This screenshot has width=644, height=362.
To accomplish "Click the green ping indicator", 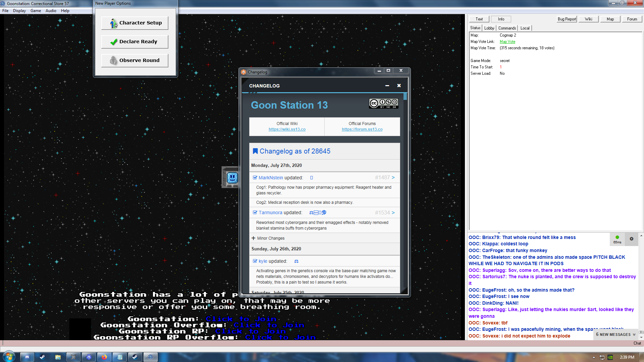I will pyautogui.click(x=617, y=237).
